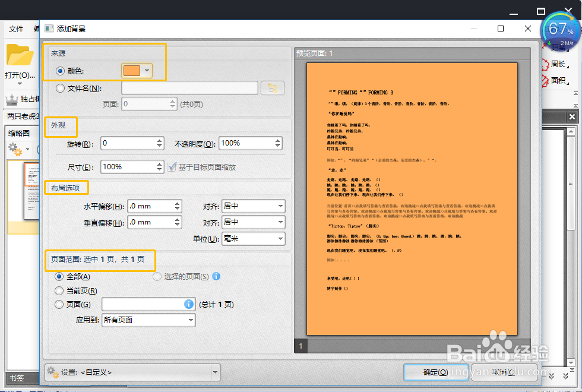
Task: Click the 尺寸 spinner arrows
Action: click(160, 167)
